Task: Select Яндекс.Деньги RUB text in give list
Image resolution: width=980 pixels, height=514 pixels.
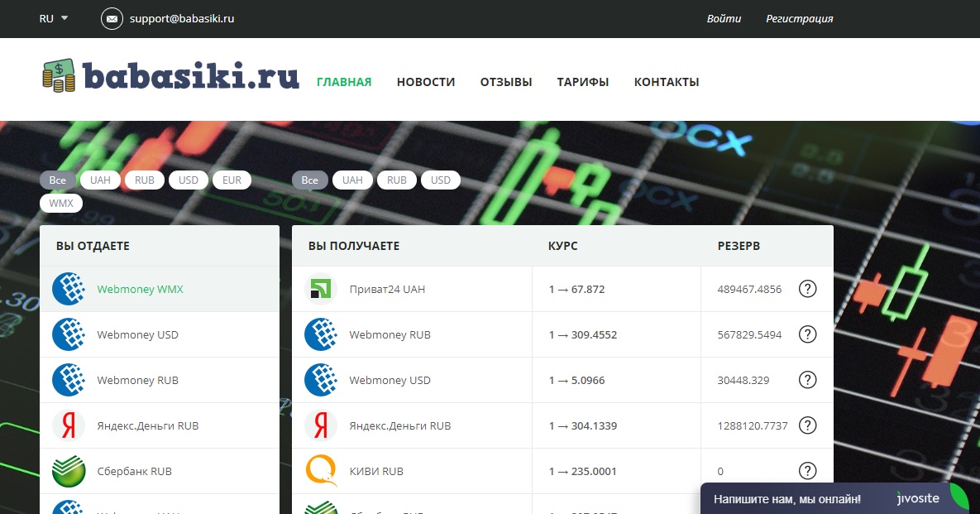Action: (x=147, y=425)
